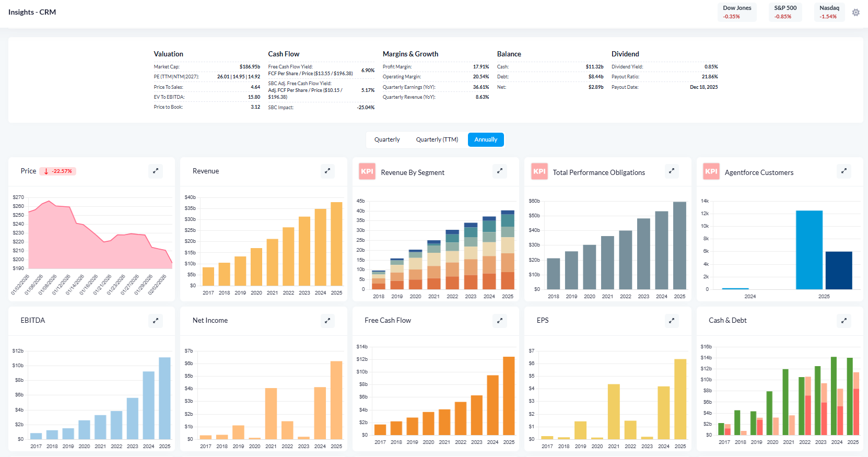Select the Annually period option
The width and height of the screenshot is (868, 457).
coord(486,139)
